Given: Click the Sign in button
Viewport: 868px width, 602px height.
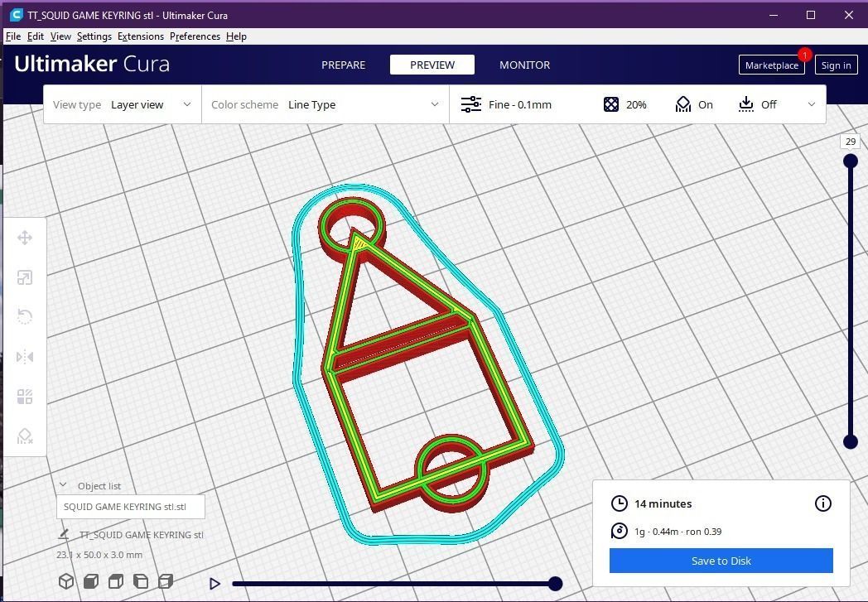Looking at the screenshot, I should [x=836, y=65].
